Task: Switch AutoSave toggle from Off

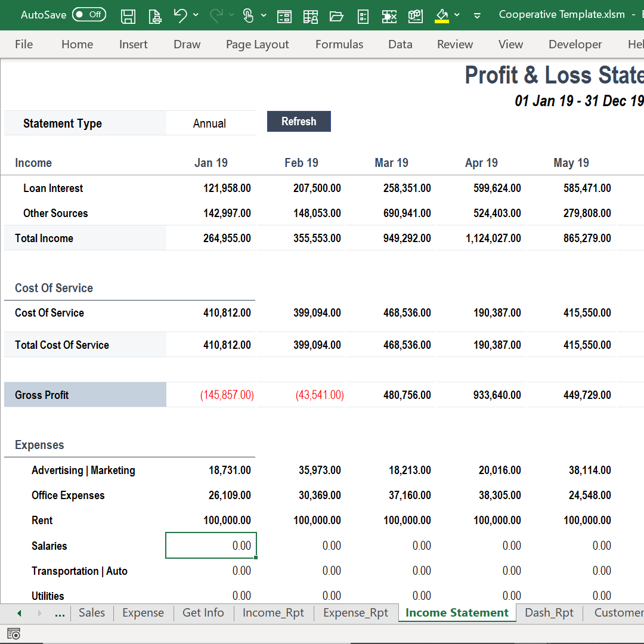Action: coord(89,14)
